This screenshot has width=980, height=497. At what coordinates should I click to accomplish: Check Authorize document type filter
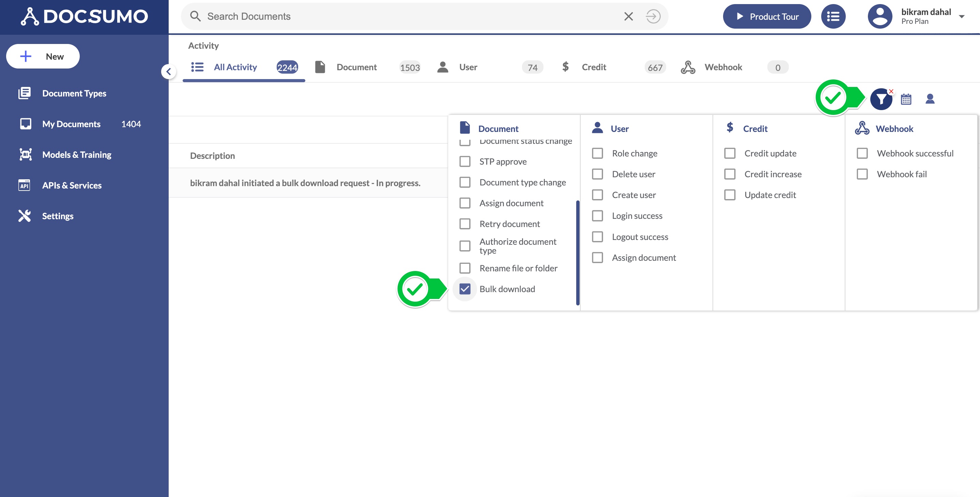pos(464,246)
